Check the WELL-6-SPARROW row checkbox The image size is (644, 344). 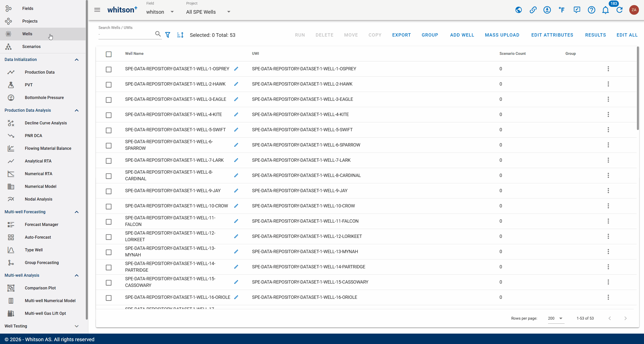click(x=109, y=145)
